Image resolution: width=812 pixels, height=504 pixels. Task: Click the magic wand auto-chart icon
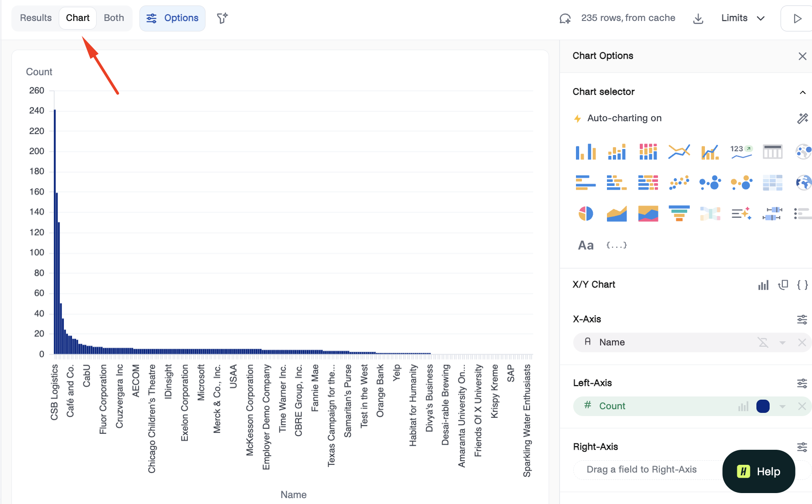pos(802,118)
